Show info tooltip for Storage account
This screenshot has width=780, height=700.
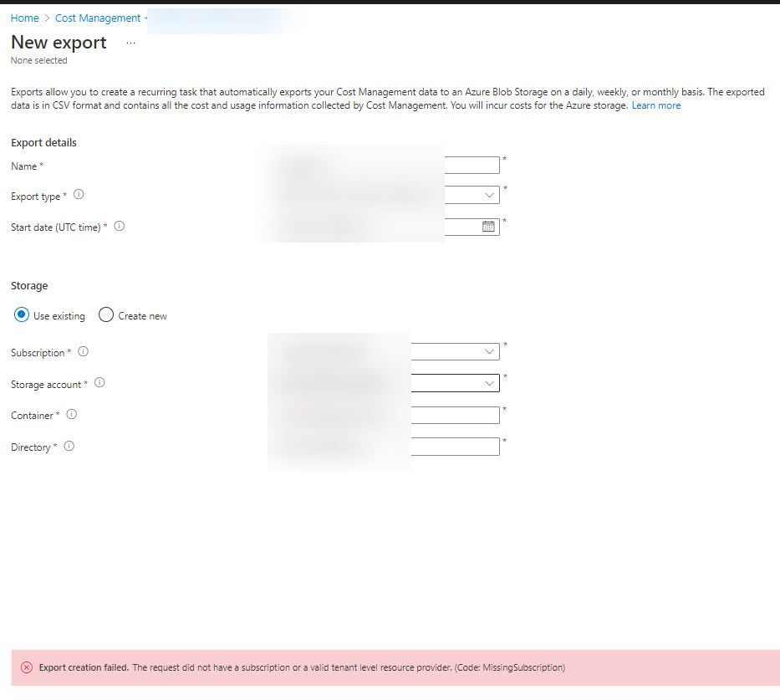99,382
